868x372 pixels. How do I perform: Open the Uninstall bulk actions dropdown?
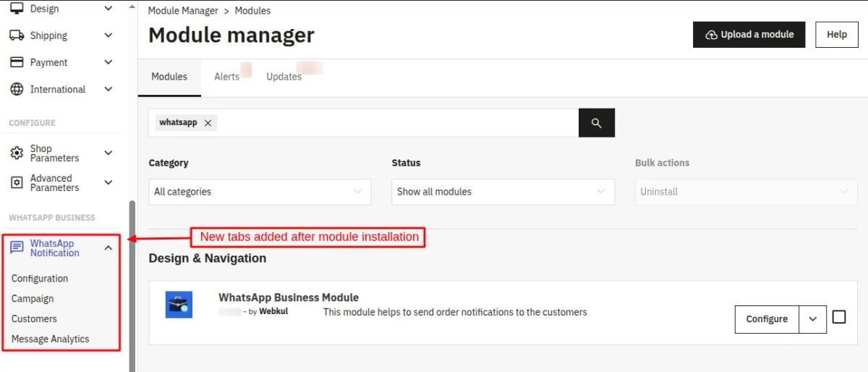point(746,192)
